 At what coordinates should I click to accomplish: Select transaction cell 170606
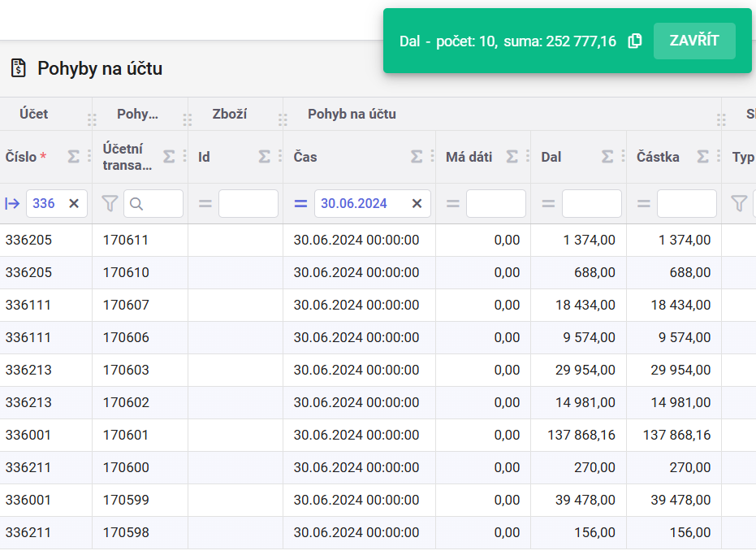[x=140, y=337]
